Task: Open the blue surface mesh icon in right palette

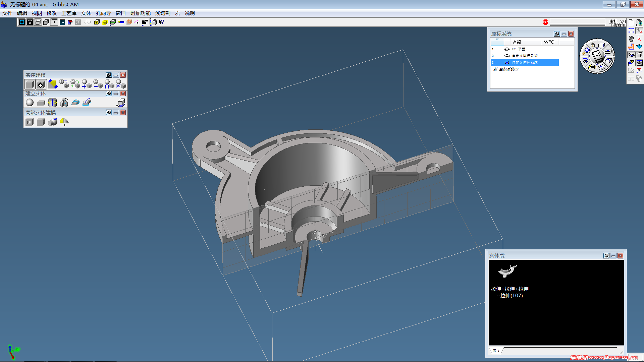Action: point(639,47)
